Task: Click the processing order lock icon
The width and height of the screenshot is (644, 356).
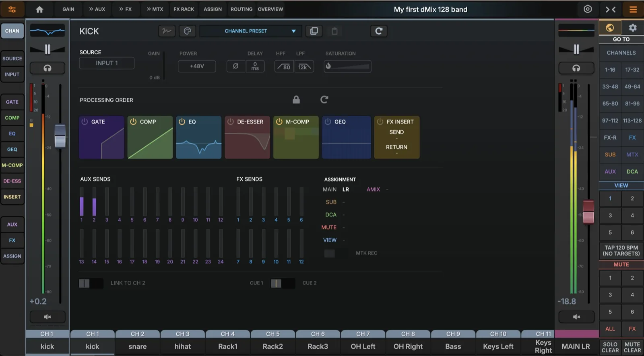Action: 296,99
